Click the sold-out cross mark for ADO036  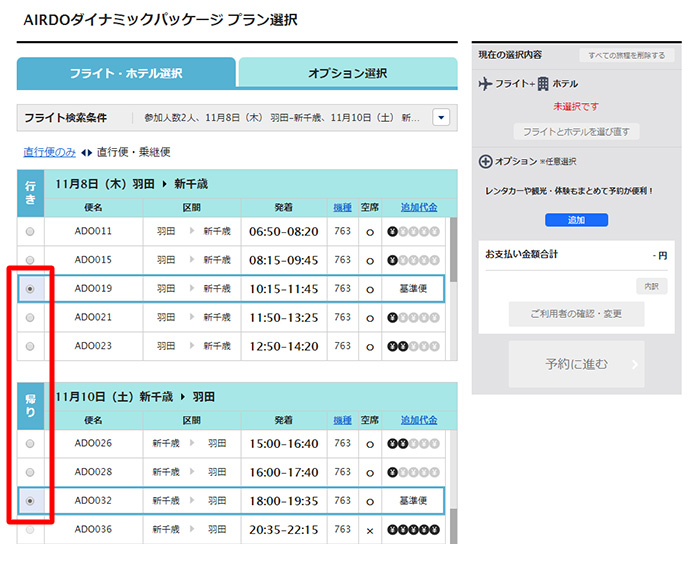point(370,531)
